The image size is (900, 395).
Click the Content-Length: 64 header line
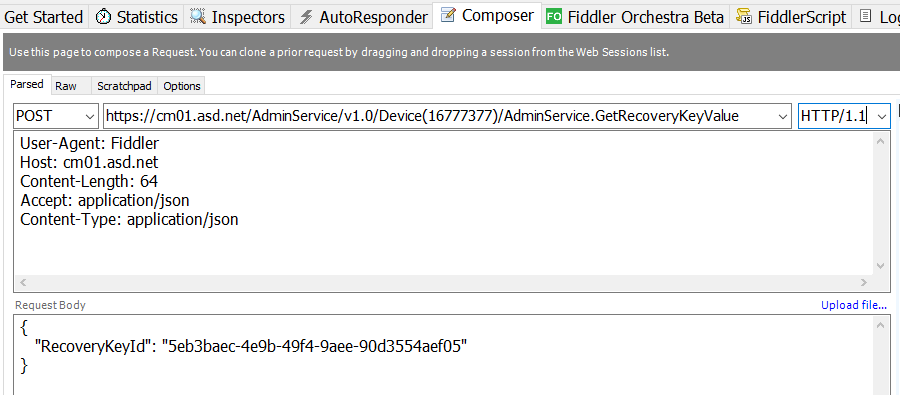pyautogui.click(x=89, y=181)
